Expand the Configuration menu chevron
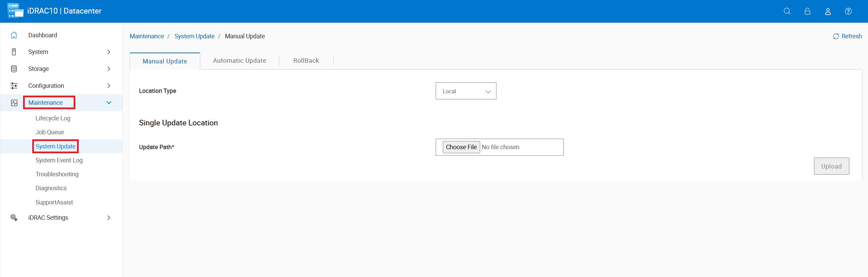 click(109, 86)
